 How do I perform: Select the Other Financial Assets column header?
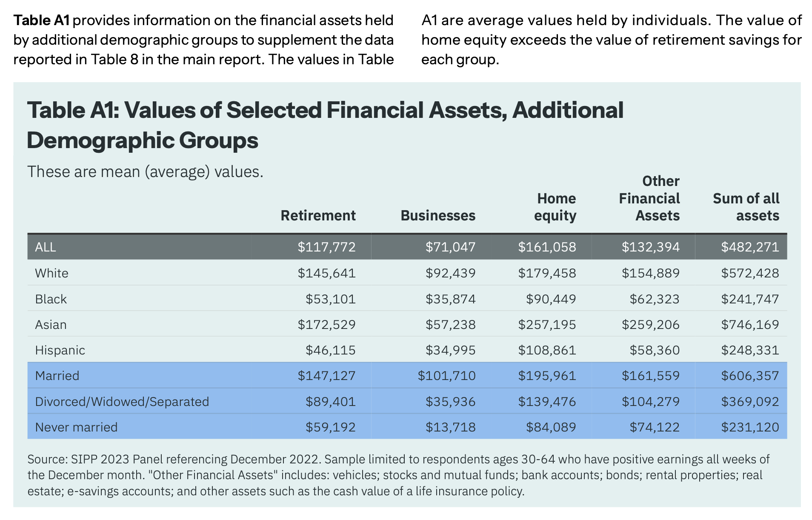(649, 198)
